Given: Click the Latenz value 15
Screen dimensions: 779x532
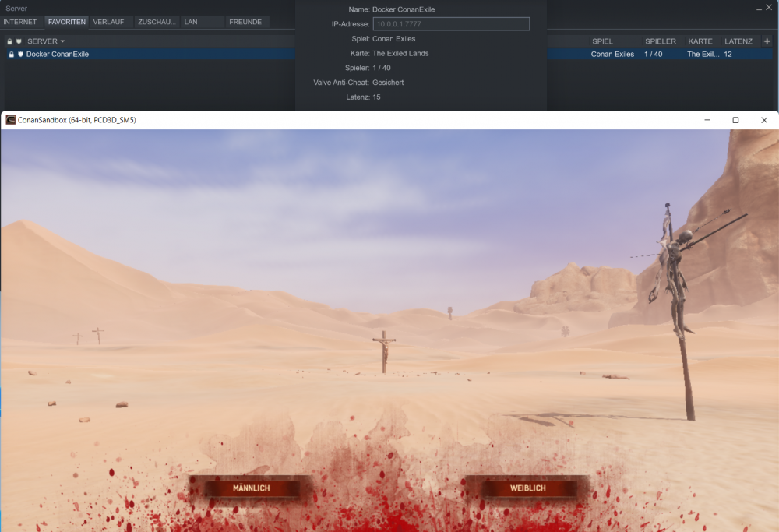Looking at the screenshot, I should click(x=376, y=97).
